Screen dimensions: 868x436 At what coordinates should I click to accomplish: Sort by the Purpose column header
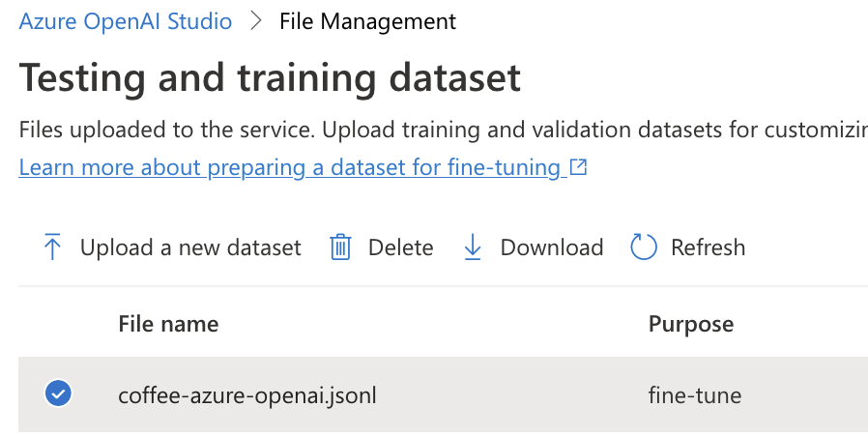pyautogui.click(x=691, y=324)
